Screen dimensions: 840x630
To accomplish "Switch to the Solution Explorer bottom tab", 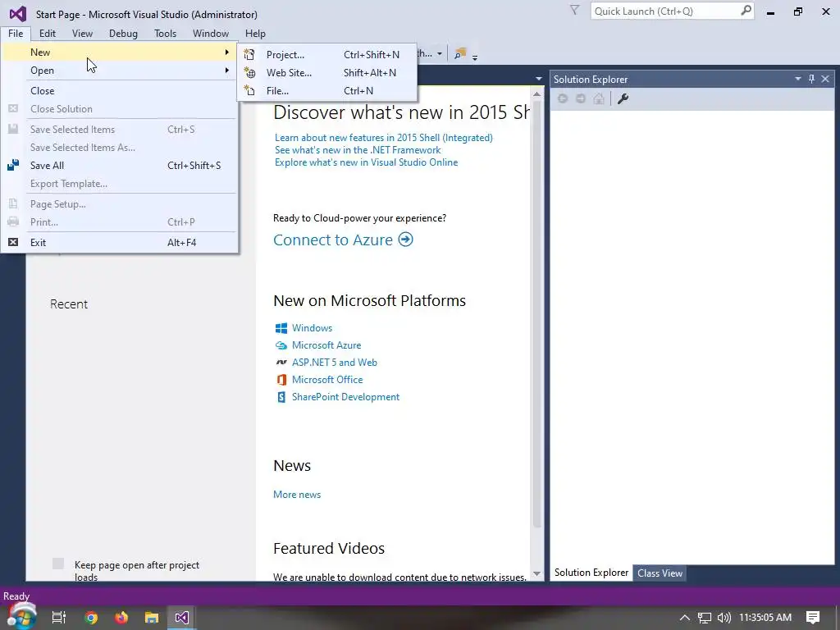I will (591, 572).
